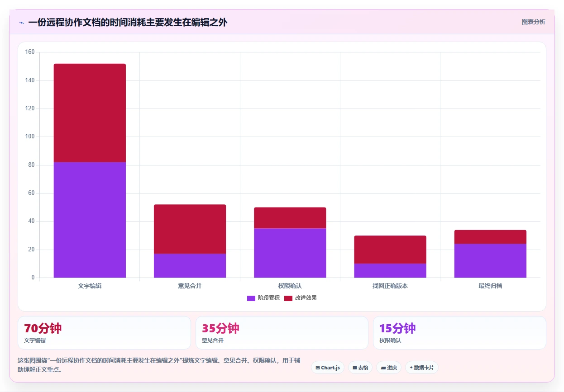Click the 表格 tag chip
564x392 pixels.
click(x=360, y=368)
